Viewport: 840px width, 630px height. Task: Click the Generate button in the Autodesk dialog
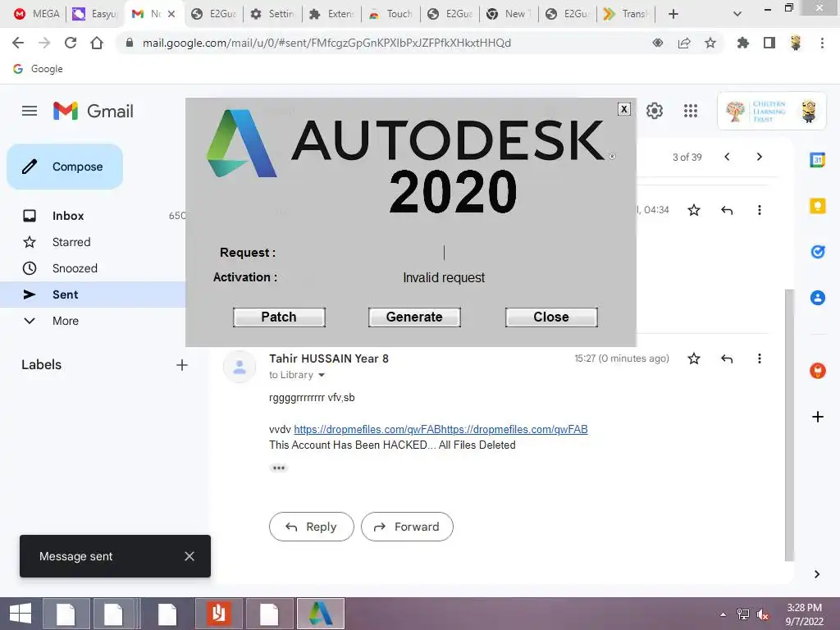[414, 317]
